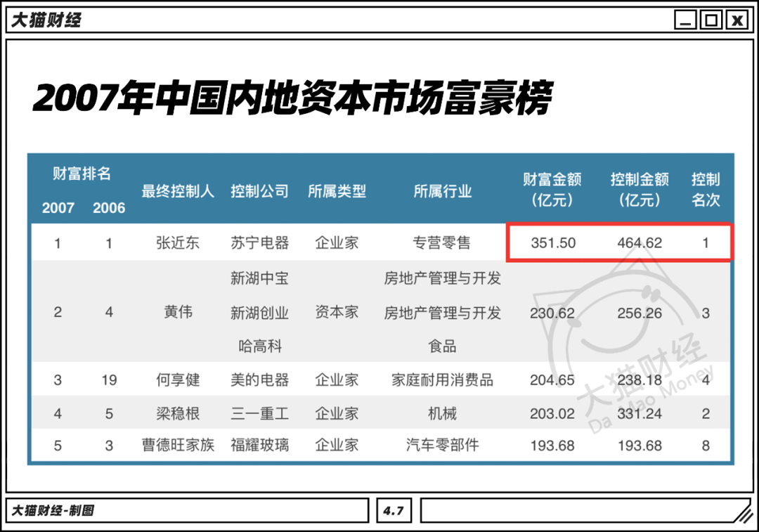This screenshot has height=532, width=759.
Task: Click the 资本家 type cell
Action: pyautogui.click(x=337, y=312)
